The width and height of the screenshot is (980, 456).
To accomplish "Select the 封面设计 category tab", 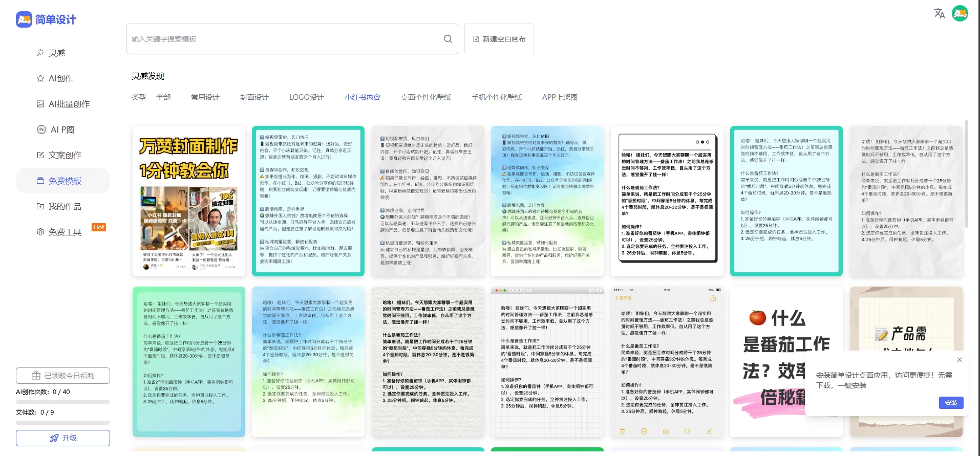I will click(254, 97).
